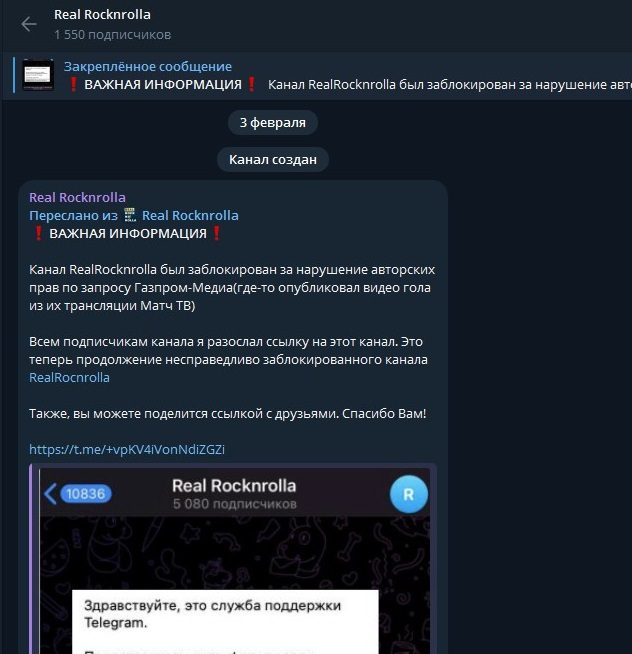This screenshot has width=632, height=654.
Task: Click the Канал создан service label
Action: coord(273,159)
